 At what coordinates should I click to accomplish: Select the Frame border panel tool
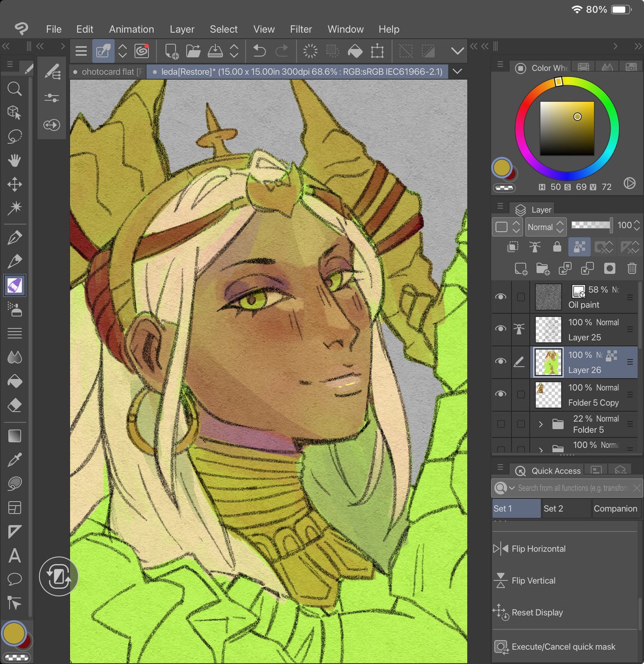tap(14, 507)
